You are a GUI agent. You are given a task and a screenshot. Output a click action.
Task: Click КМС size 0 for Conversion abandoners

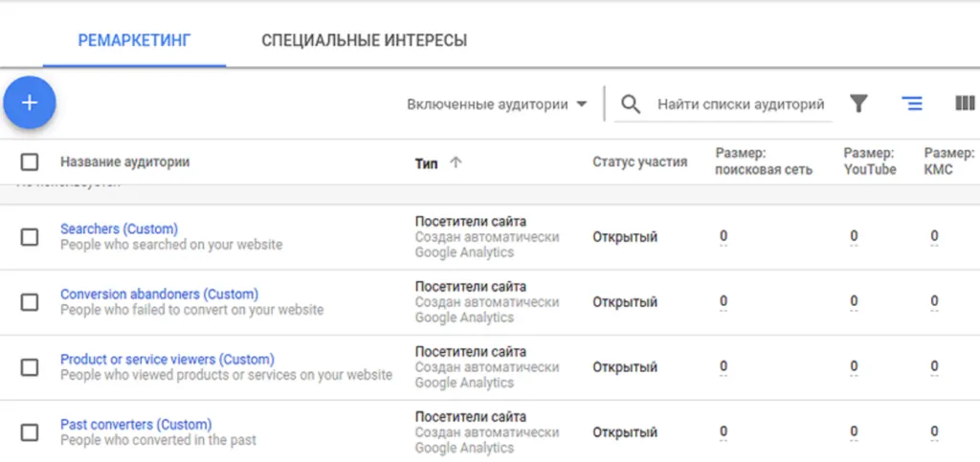click(934, 301)
